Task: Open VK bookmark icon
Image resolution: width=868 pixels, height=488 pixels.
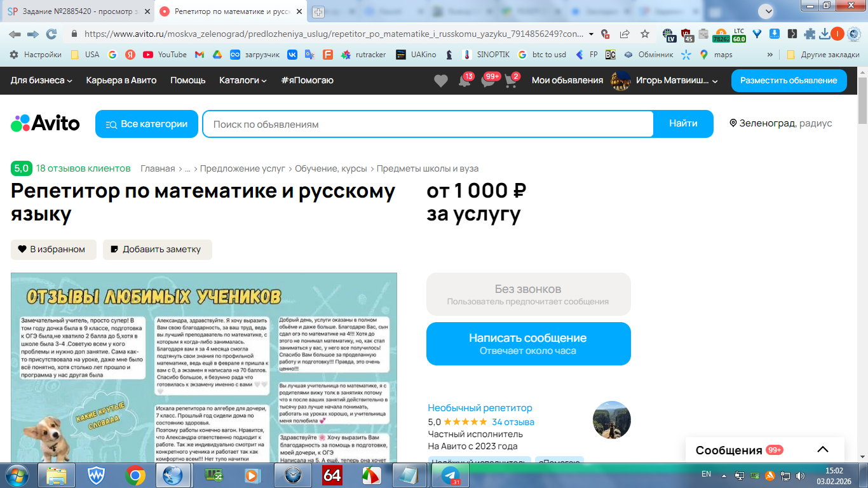Action: pyautogui.click(x=292, y=55)
